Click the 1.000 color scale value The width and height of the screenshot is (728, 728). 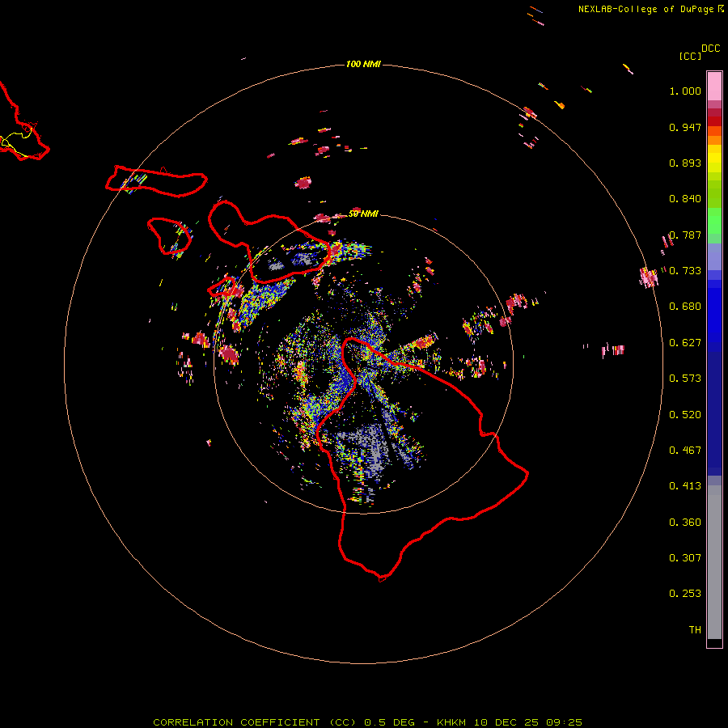coord(685,91)
